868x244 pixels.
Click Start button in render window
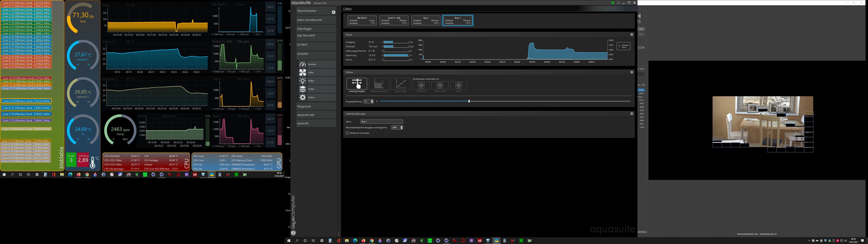click(641, 34)
